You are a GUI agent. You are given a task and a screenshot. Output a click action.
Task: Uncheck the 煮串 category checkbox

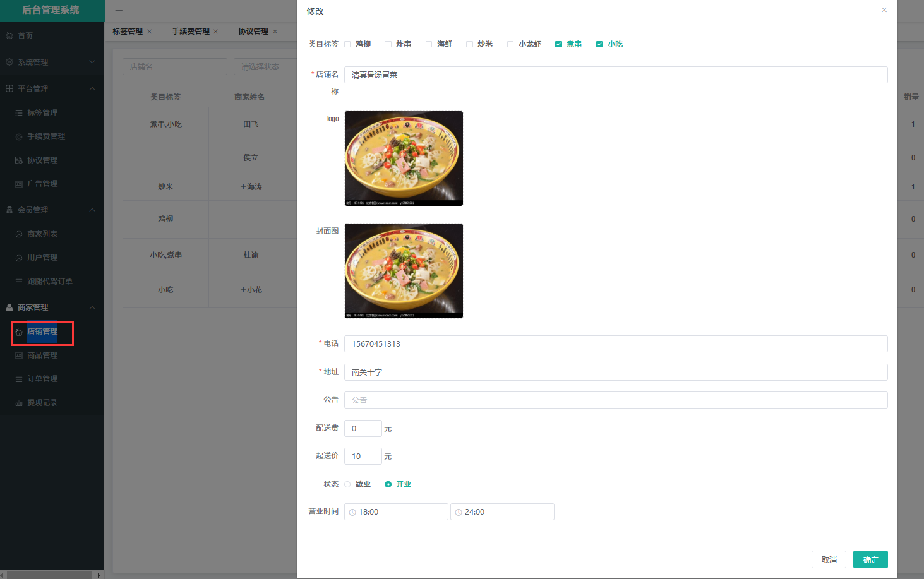point(558,44)
